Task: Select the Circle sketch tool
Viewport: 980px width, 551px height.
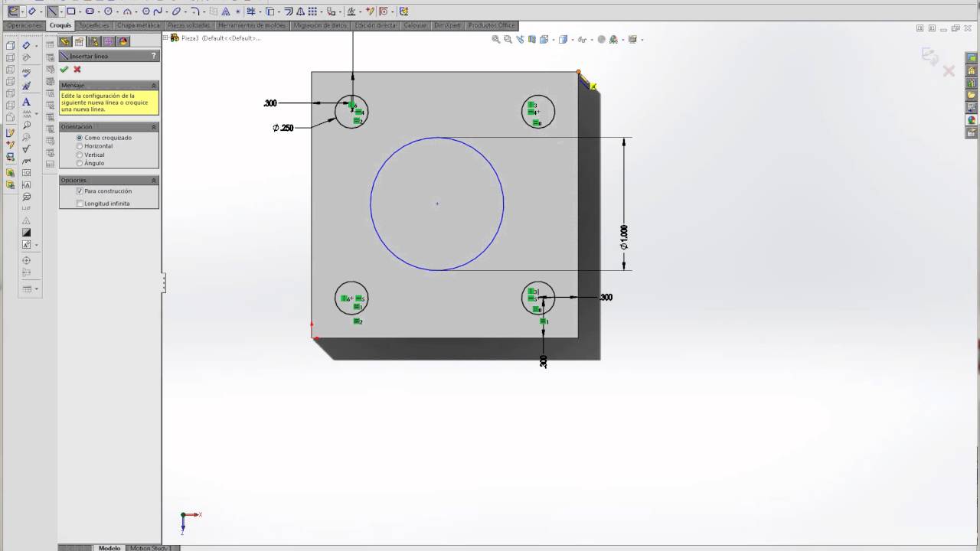Action: click(108, 11)
